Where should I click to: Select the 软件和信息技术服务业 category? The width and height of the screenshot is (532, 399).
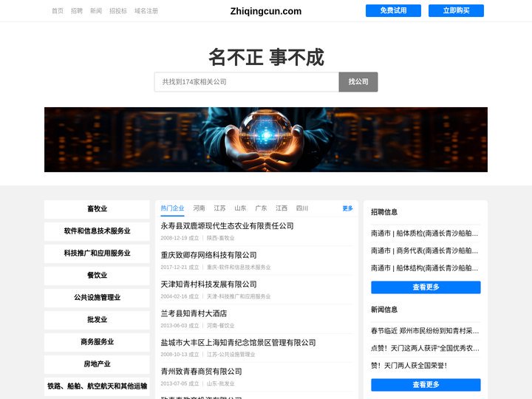(97, 231)
